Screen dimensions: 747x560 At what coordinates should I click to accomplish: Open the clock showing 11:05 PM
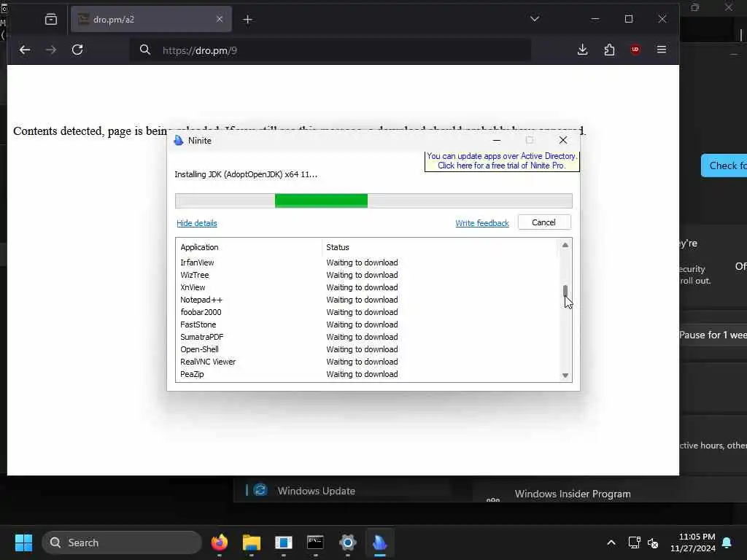(693, 542)
